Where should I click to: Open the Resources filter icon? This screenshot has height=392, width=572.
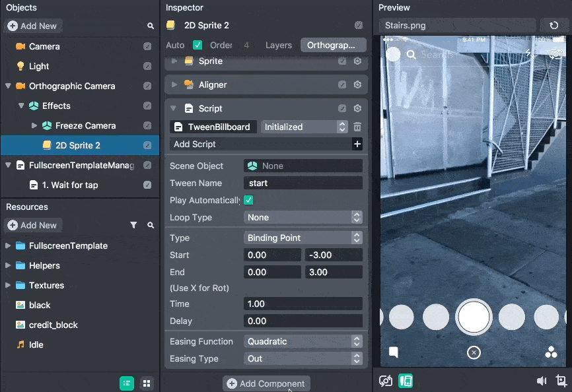(133, 225)
